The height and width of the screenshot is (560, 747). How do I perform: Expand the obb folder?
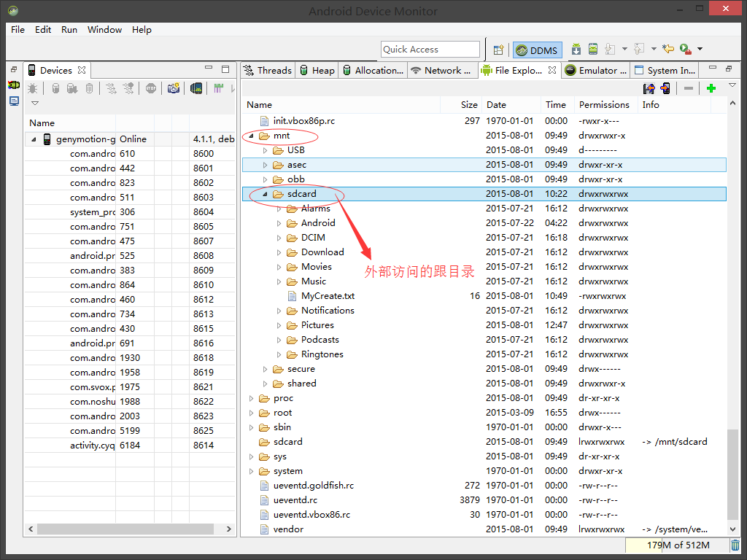266,179
